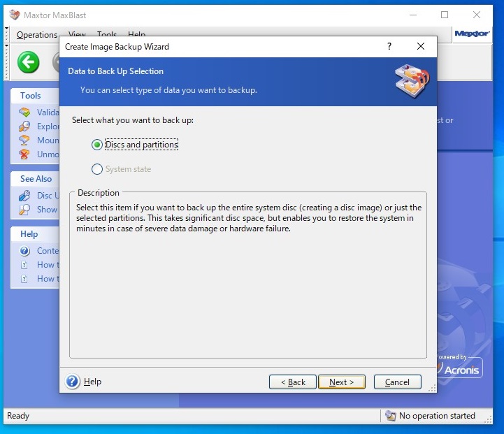The height and width of the screenshot is (434, 504).
Task: Click the Disc Utilities wrench icon
Action: (24, 196)
